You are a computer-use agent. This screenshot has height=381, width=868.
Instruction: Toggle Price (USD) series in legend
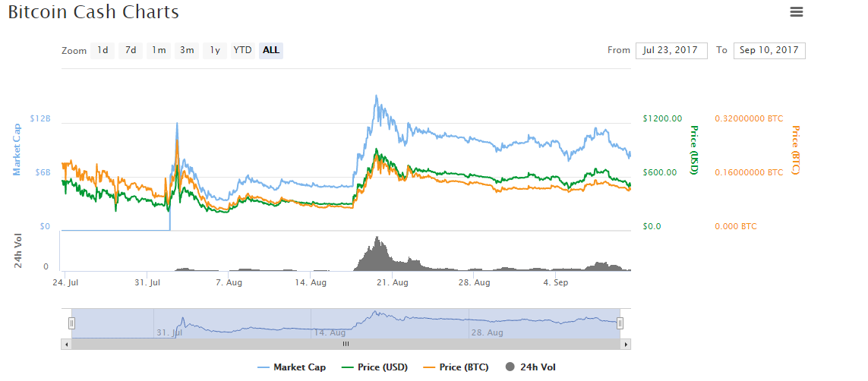point(375,367)
